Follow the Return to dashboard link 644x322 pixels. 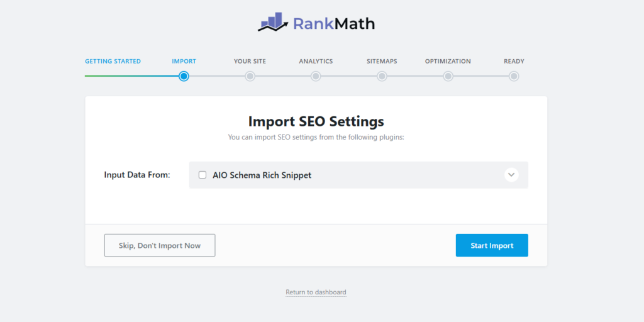316,292
